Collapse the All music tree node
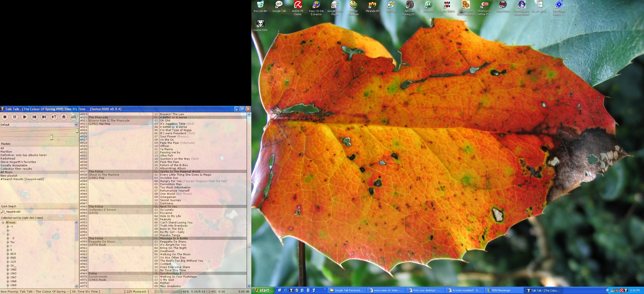Image resolution: width=644 pixels, height=294 pixels. coord(3,223)
